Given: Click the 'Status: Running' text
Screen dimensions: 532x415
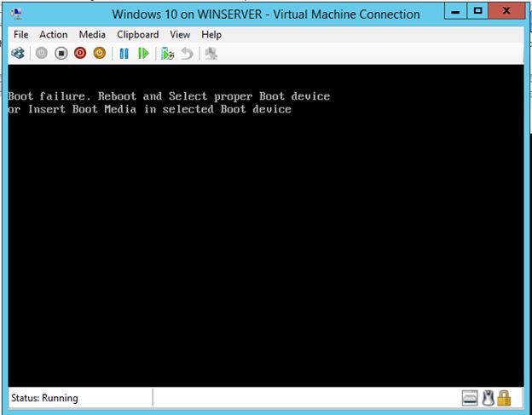Looking at the screenshot, I should pos(44,398).
